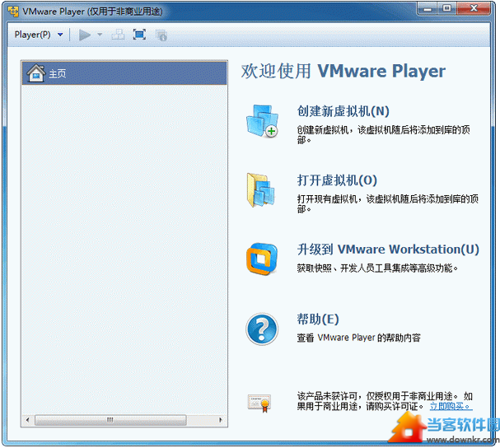This screenshot has height=448, width=500.
Task: Click the license certificate icon
Action: click(259, 403)
